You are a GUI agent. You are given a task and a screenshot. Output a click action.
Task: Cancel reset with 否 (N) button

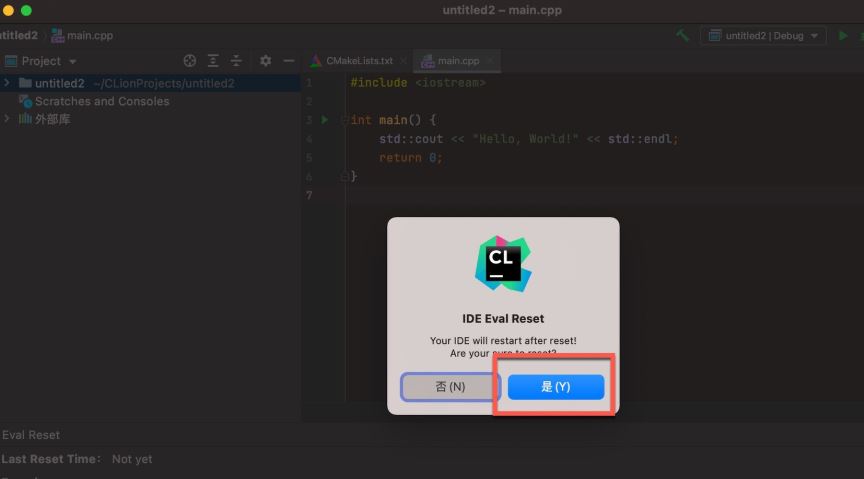click(x=450, y=386)
